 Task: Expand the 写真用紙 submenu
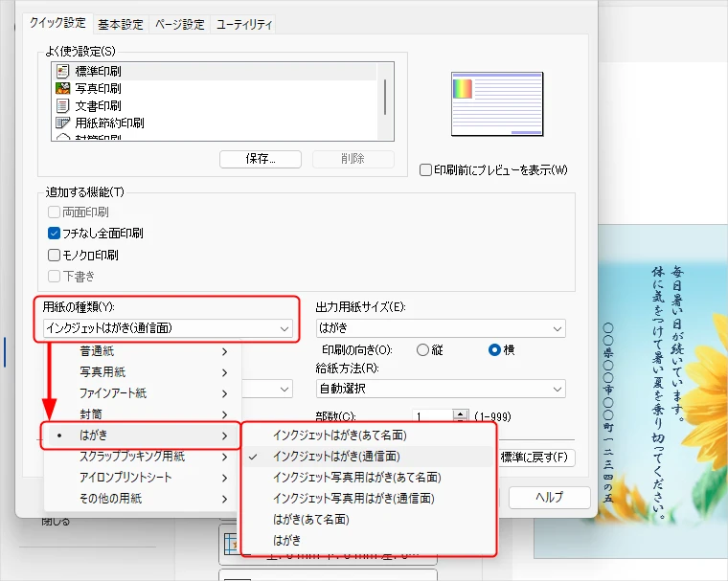(143, 372)
